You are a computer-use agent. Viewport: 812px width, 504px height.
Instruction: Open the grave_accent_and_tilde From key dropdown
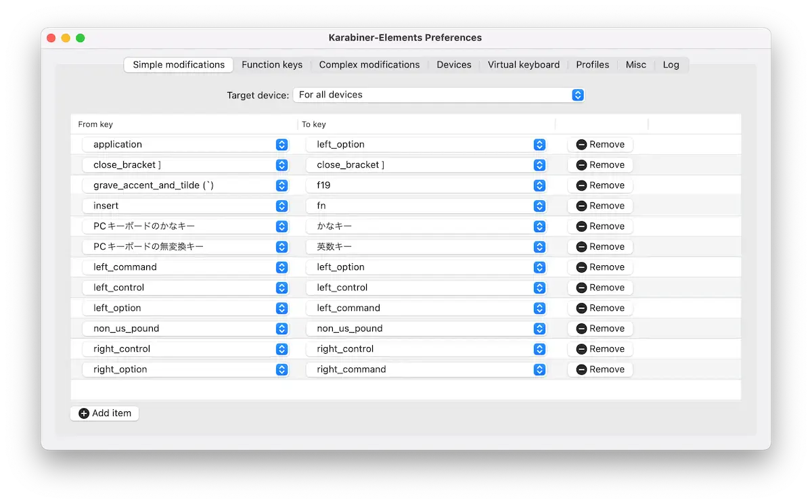point(185,185)
